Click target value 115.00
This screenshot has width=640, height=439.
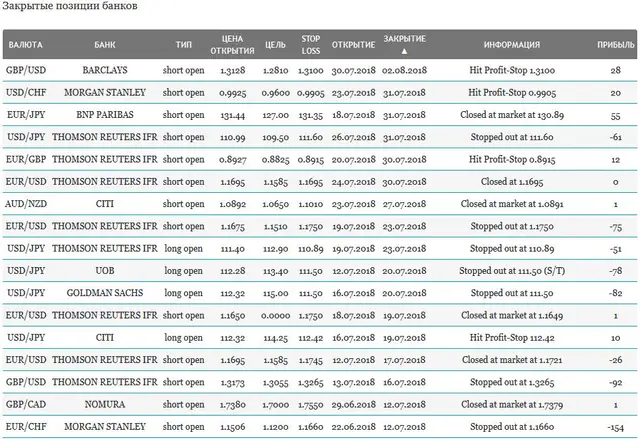[276, 293]
